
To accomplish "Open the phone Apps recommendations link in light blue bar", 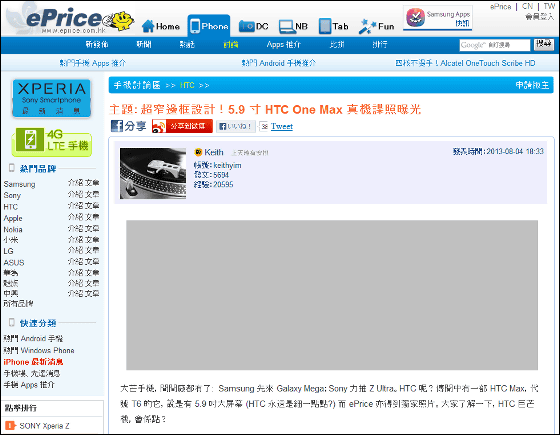I will 93,63.
